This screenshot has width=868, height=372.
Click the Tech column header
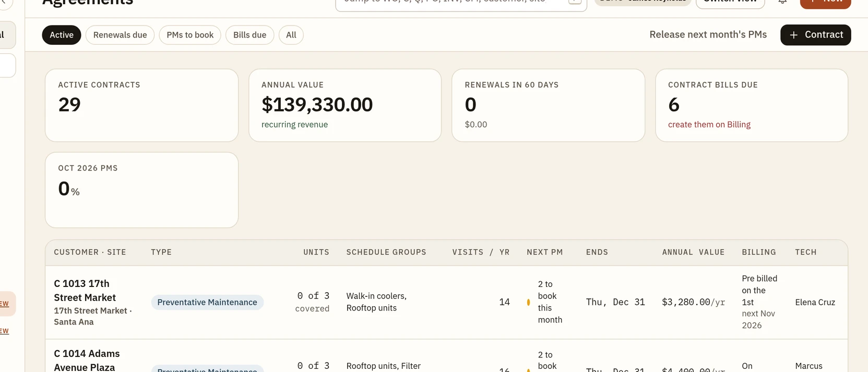point(805,253)
